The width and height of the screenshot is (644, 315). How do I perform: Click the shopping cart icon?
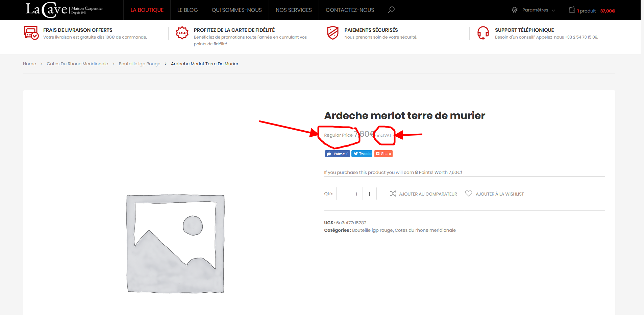click(x=572, y=10)
